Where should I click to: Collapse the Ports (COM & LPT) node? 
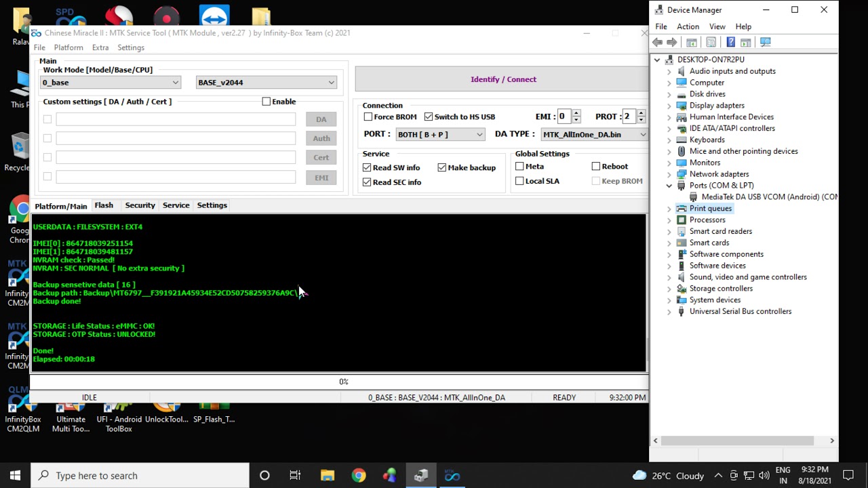pyautogui.click(x=669, y=186)
